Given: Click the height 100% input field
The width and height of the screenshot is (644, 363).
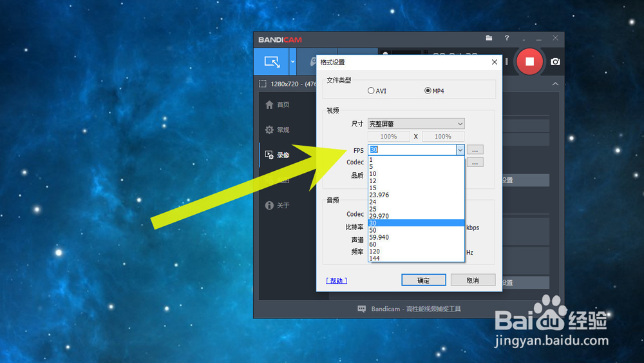Looking at the screenshot, I should pyautogui.click(x=443, y=137).
